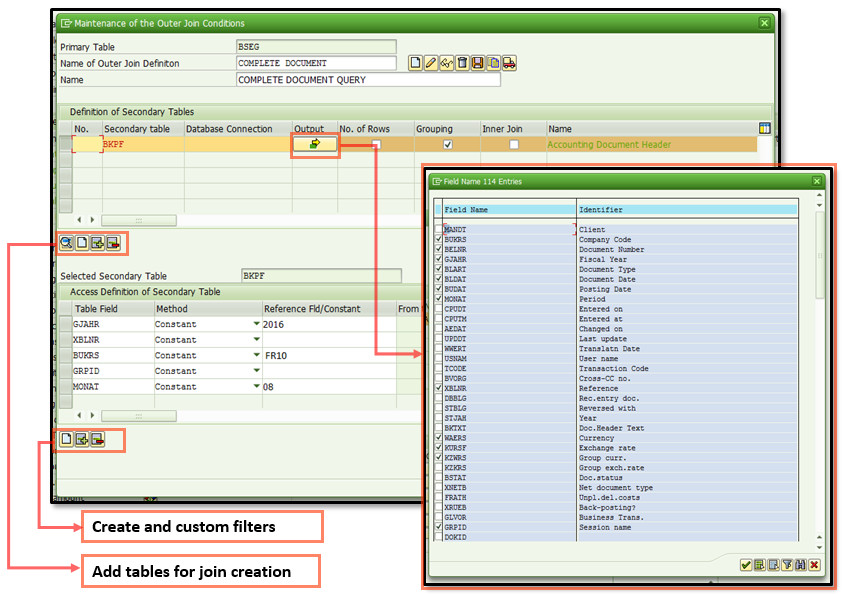Open the table column settings icon

(x=765, y=128)
